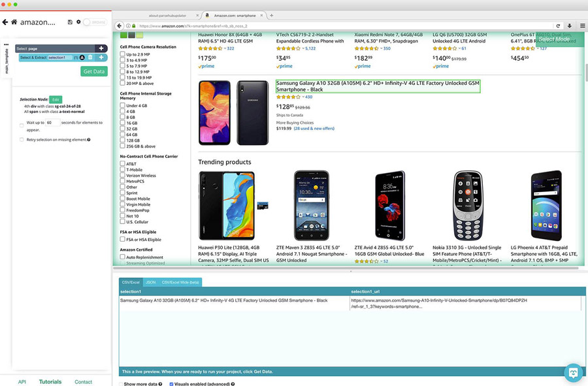Enable the Wait up to seconds checkbox
Viewport: 588px width, 386px height.
point(22,125)
